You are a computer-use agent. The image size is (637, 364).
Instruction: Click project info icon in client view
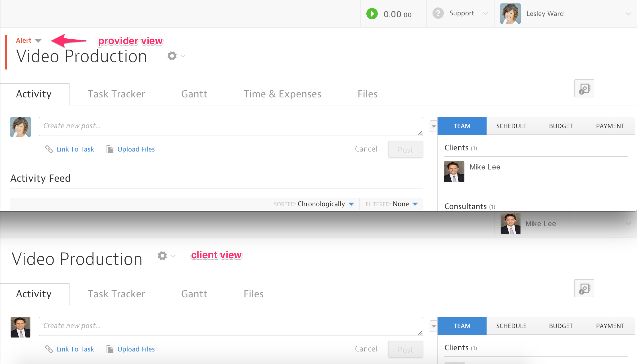pyautogui.click(x=584, y=289)
